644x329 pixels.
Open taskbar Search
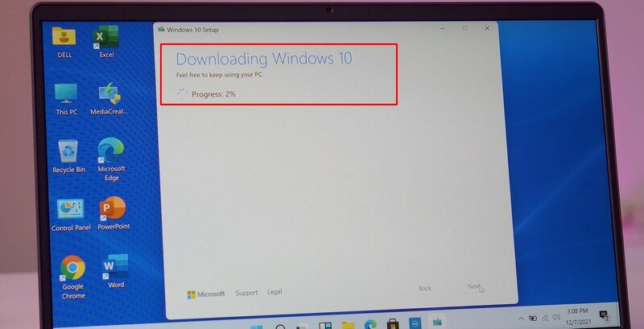click(x=280, y=326)
